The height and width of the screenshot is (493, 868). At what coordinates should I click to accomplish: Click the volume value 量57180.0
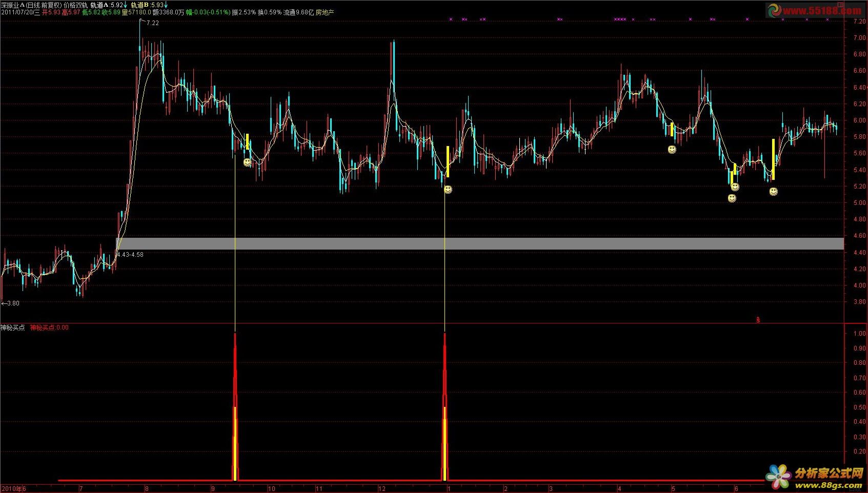pos(136,12)
